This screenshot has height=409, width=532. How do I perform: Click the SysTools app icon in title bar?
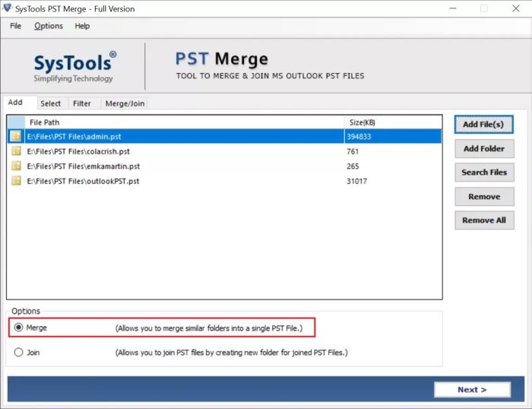pyautogui.click(x=7, y=8)
